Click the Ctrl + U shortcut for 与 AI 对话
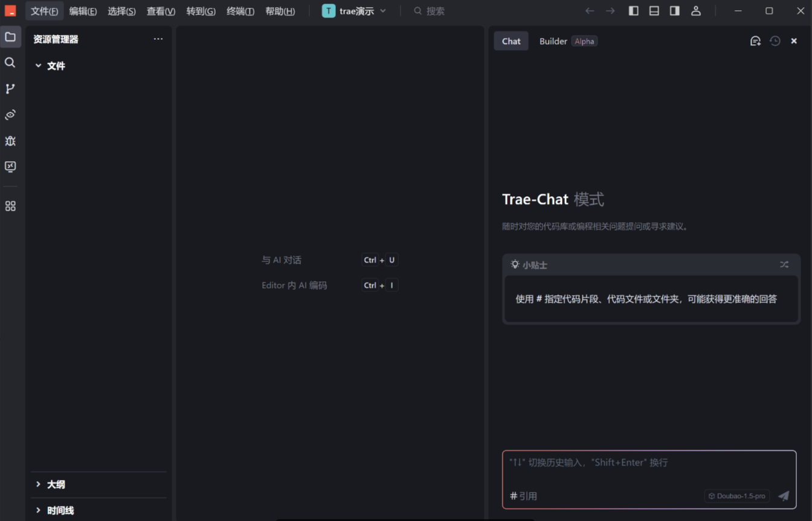The image size is (812, 521). pyautogui.click(x=379, y=260)
